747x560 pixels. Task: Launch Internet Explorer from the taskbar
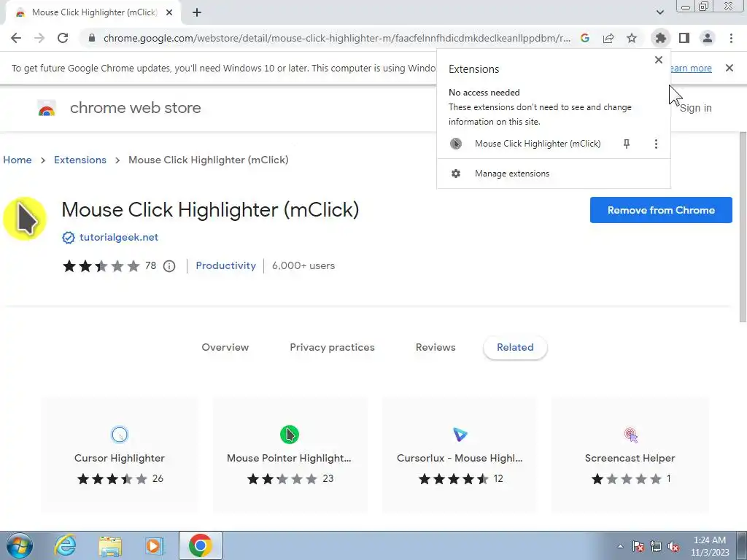click(65, 545)
